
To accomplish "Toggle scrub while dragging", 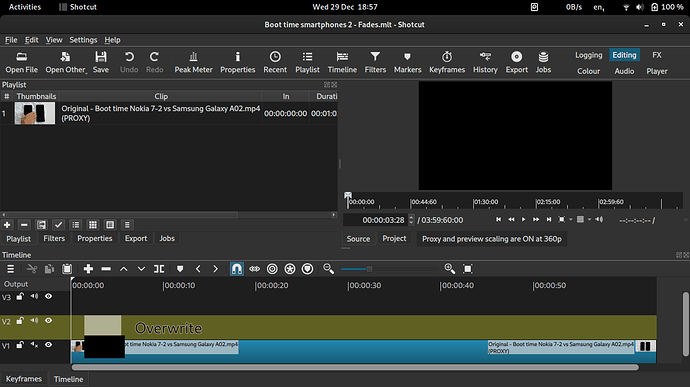I will coord(254,269).
